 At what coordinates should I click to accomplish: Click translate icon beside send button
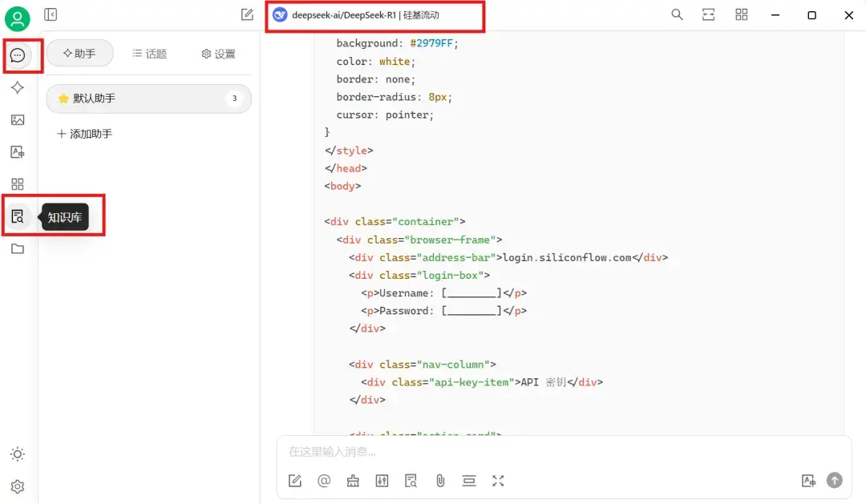pos(808,481)
